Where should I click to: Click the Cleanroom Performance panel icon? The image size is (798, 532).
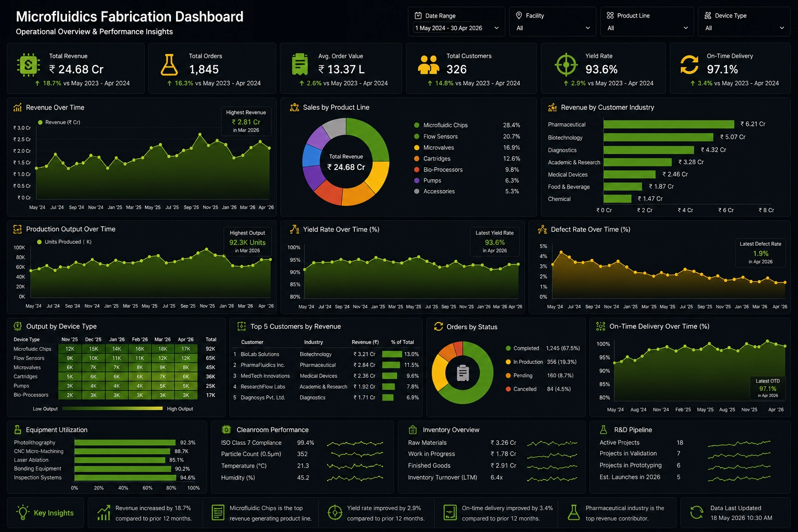tap(226, 430)
